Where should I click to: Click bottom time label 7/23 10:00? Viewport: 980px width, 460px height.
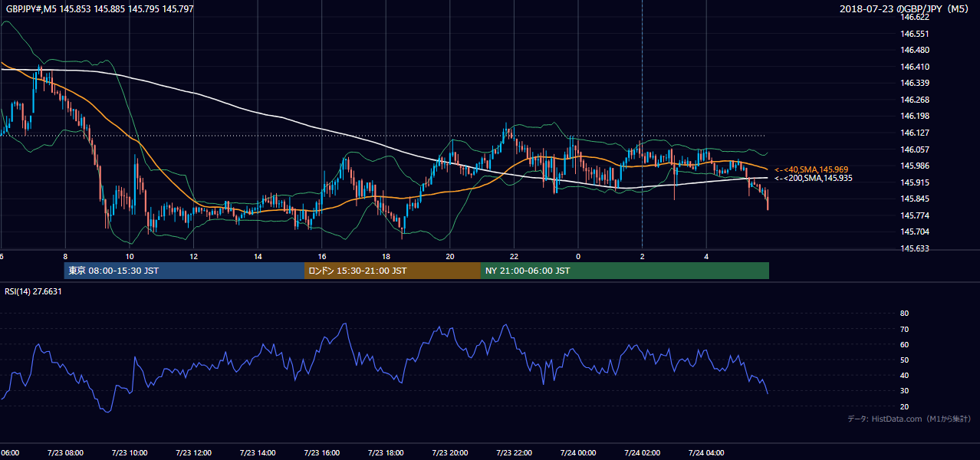coord(129,453)
